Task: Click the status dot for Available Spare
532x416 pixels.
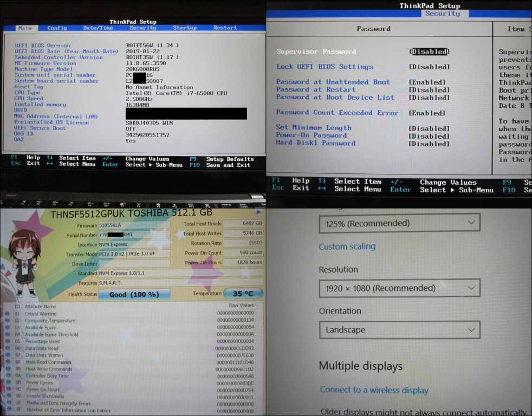Action: 8,328
